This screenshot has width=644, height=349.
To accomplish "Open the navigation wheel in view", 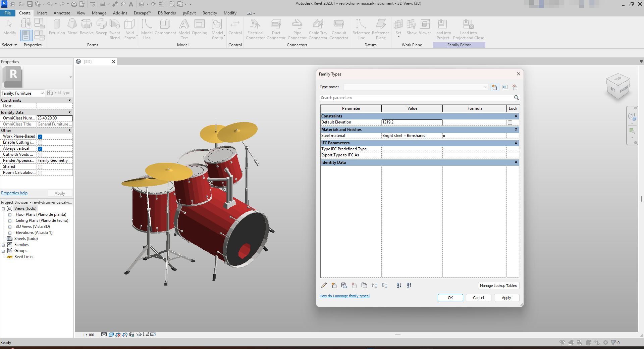I will pyautogui.click(x=632, y=117).
